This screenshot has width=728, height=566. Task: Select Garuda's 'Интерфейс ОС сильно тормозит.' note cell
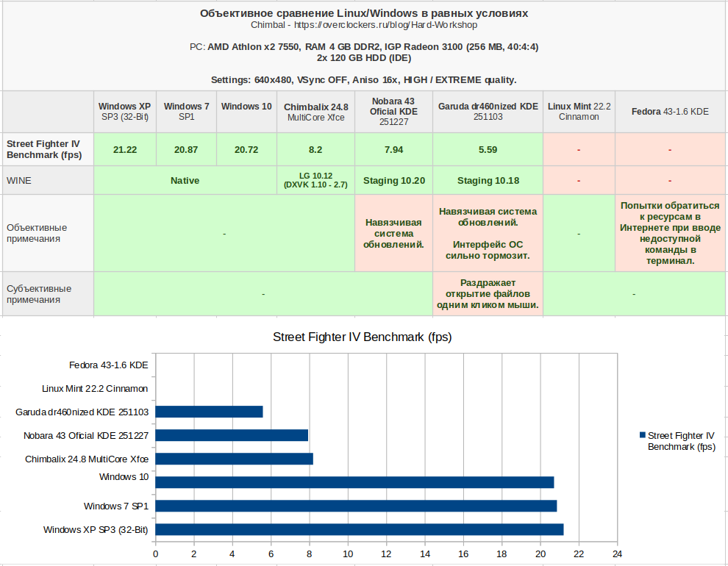(x=488, y=233)
